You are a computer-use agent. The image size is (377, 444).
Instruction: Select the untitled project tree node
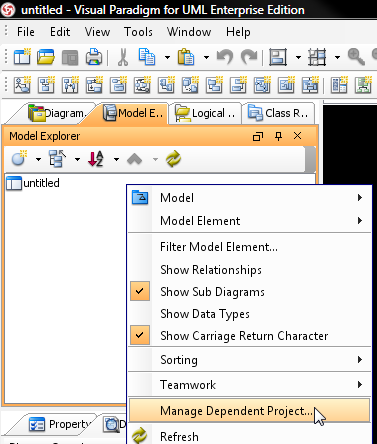33,183
